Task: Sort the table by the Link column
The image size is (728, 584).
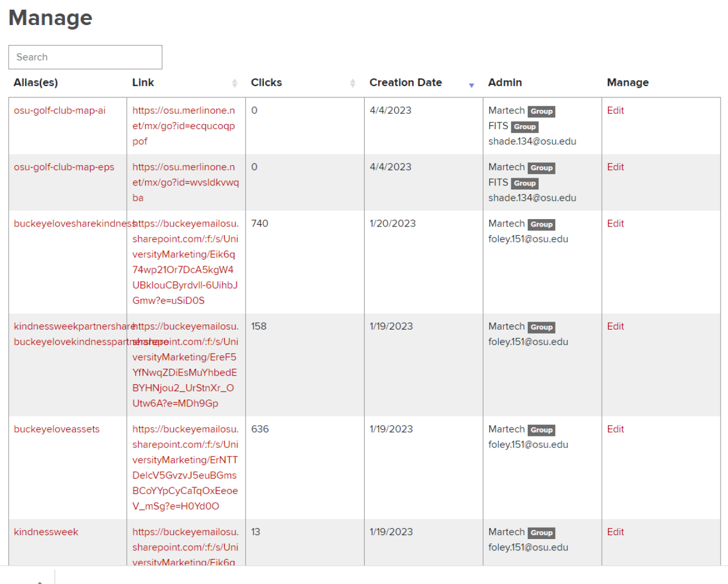Action: 234,84
